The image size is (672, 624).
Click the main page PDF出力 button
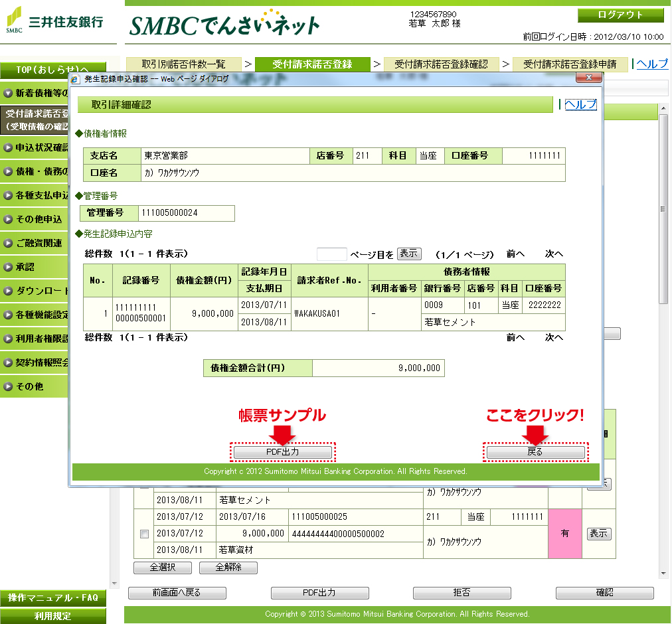pos(319,593)
